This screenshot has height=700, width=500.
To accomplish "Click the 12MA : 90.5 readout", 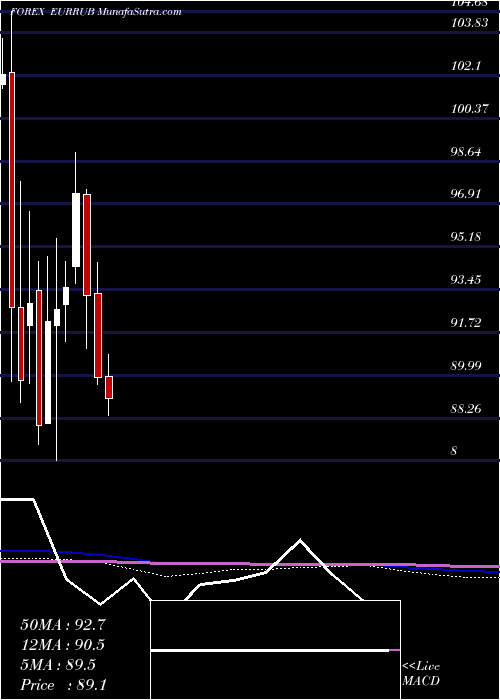I will click(x=63, y=645).
